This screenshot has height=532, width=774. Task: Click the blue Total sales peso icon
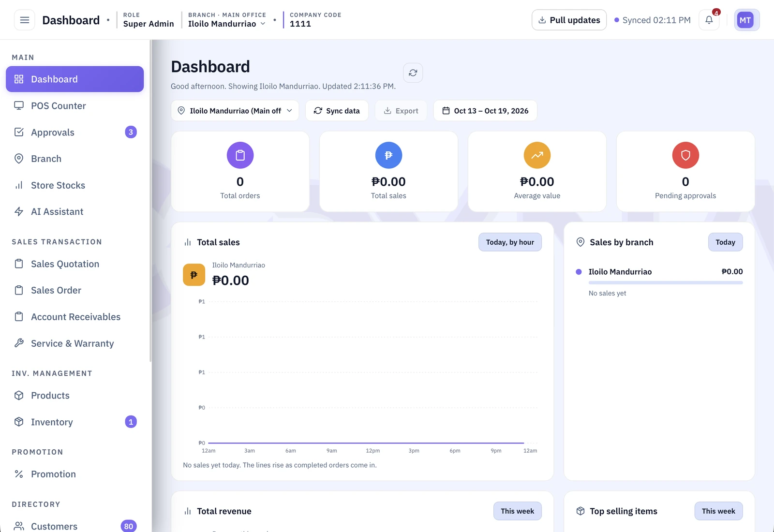388,155
